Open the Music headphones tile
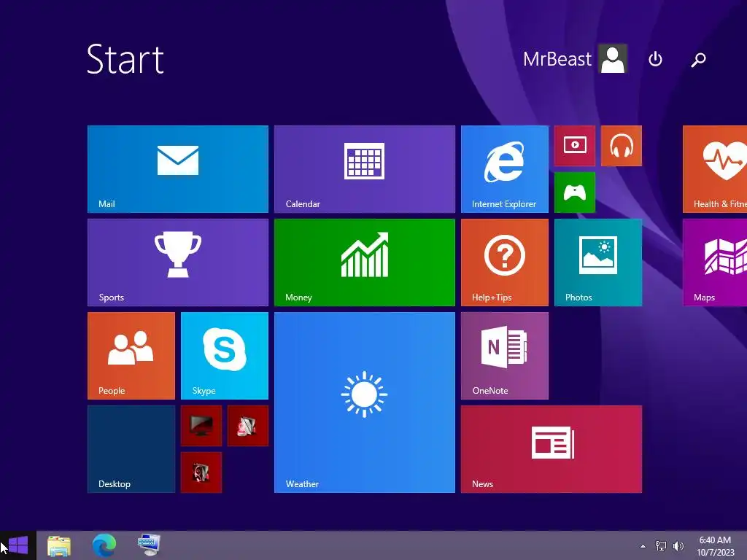 (622, 146)
